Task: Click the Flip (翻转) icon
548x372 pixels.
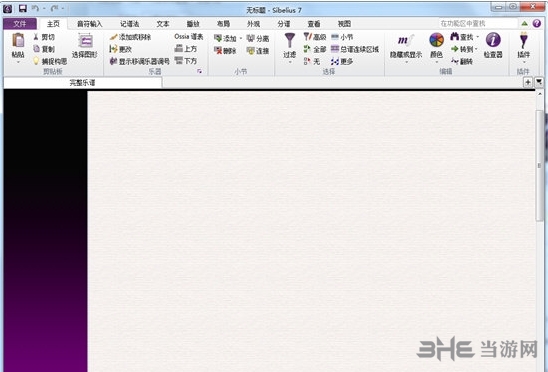Action: (454, 61)
